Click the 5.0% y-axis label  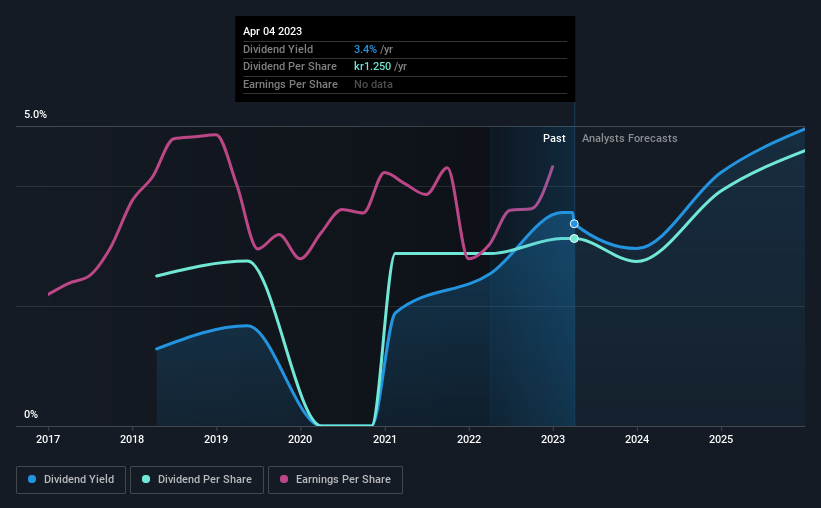click(x=35, y=115)
